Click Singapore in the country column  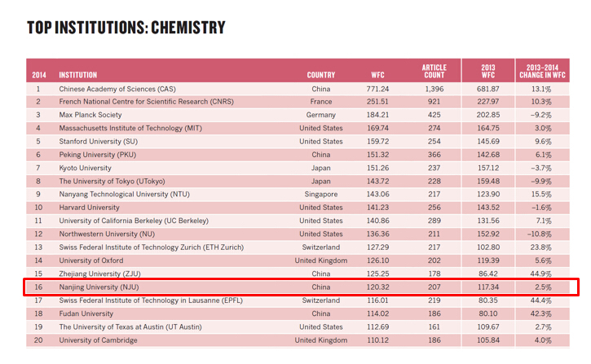pos(320,195)
